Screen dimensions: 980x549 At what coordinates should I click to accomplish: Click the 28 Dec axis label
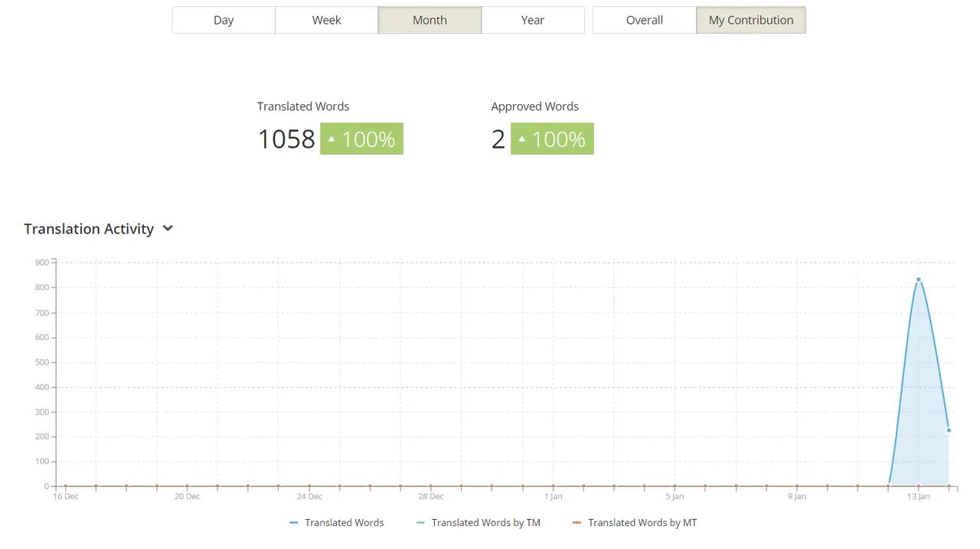431,496
